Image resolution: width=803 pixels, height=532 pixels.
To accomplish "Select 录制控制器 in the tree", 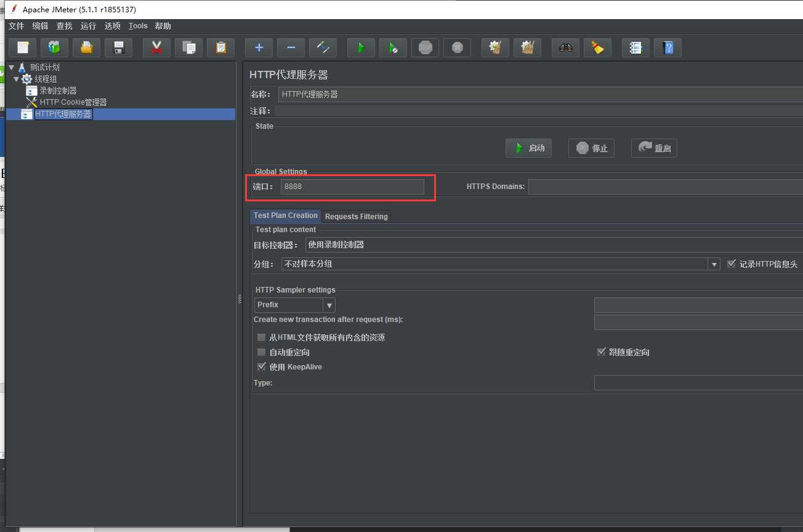I will 58,91.
